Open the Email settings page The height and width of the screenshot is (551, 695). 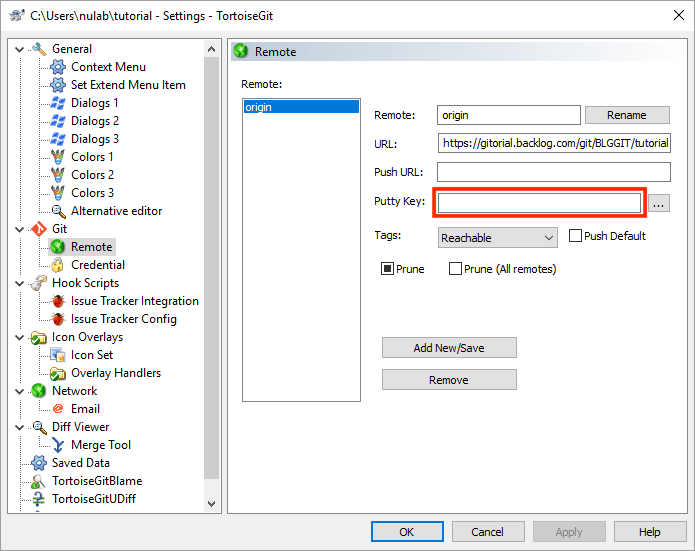(86, 409)
